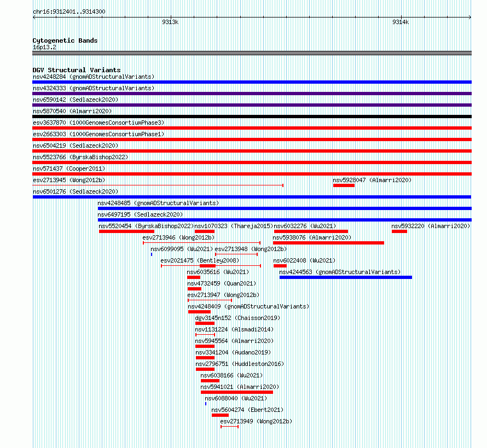Click esv2713948 (Wong2012b) label

click(251, 249)
